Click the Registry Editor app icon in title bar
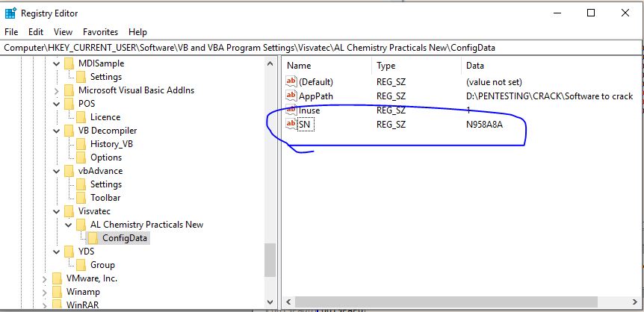Viewport: 644px width, 312px height. pyautogui.click(x=10, y=13)
